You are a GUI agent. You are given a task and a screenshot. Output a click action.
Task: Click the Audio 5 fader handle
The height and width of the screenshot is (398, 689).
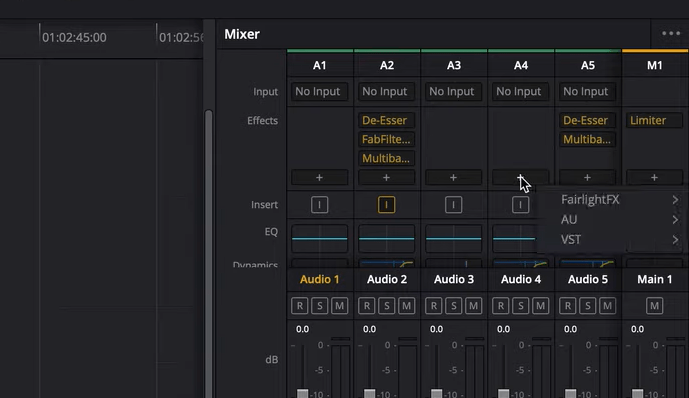(x=570, y=393)
